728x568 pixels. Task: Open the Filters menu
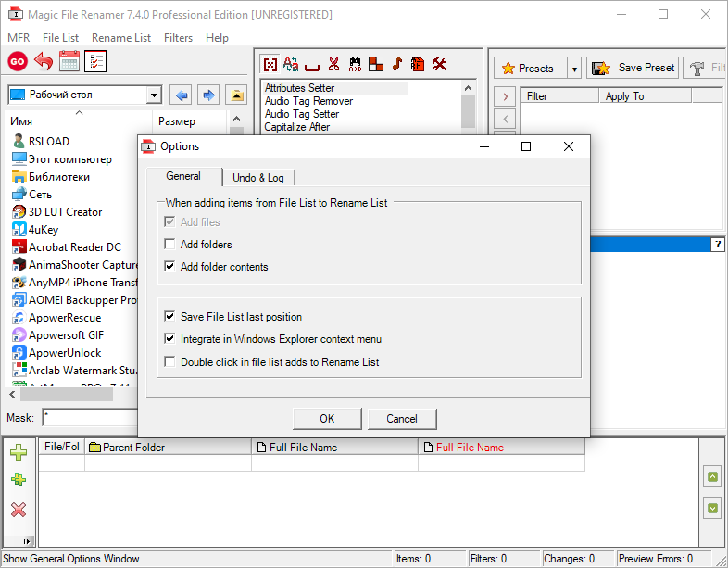click(178, 38)
